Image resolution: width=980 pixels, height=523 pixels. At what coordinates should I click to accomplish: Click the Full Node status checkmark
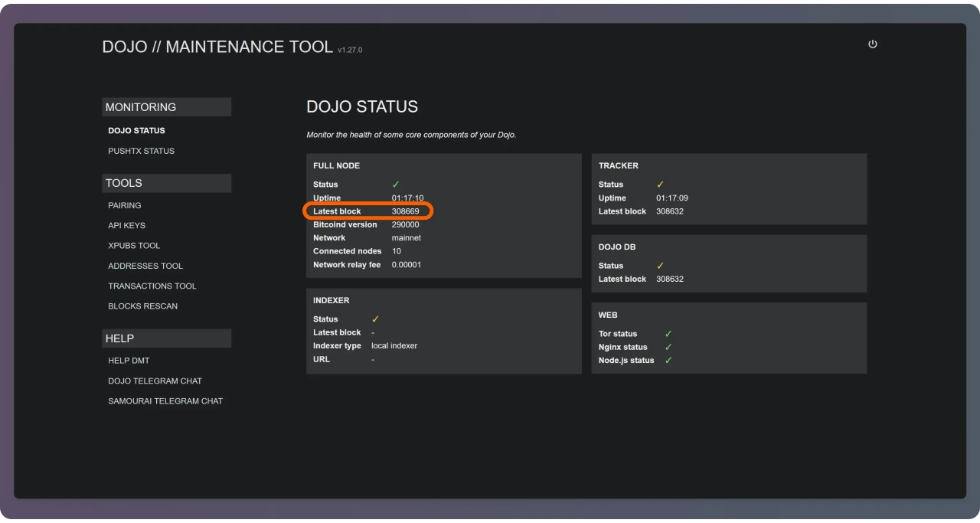[x=396, y=185]
